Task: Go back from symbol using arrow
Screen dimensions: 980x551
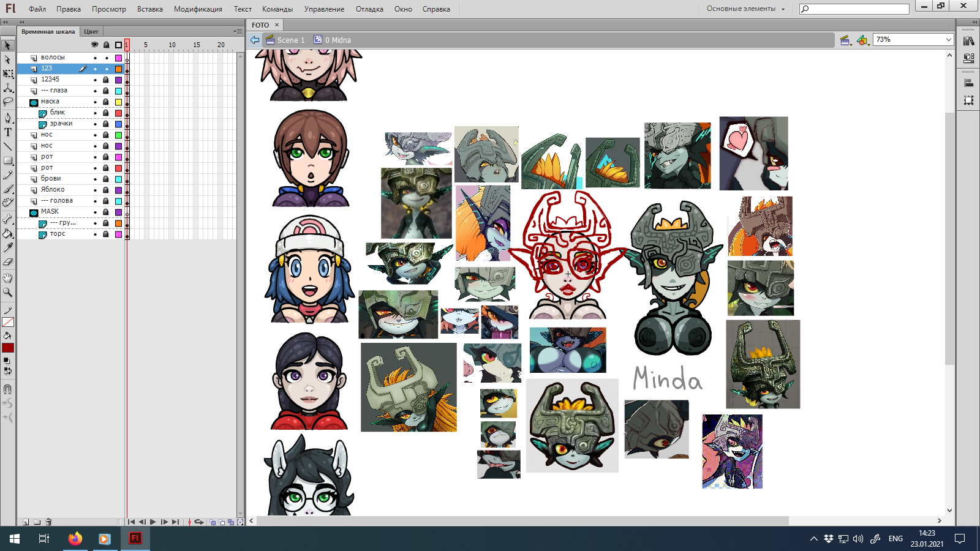Action: pos(255,40)
